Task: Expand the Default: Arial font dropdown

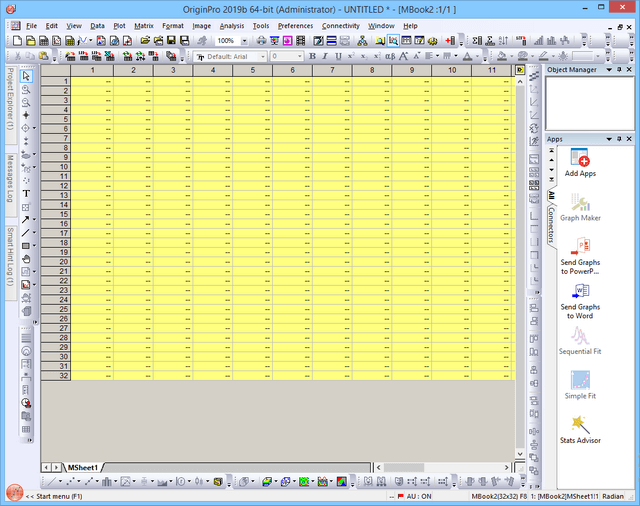Action: coord(263,57)
